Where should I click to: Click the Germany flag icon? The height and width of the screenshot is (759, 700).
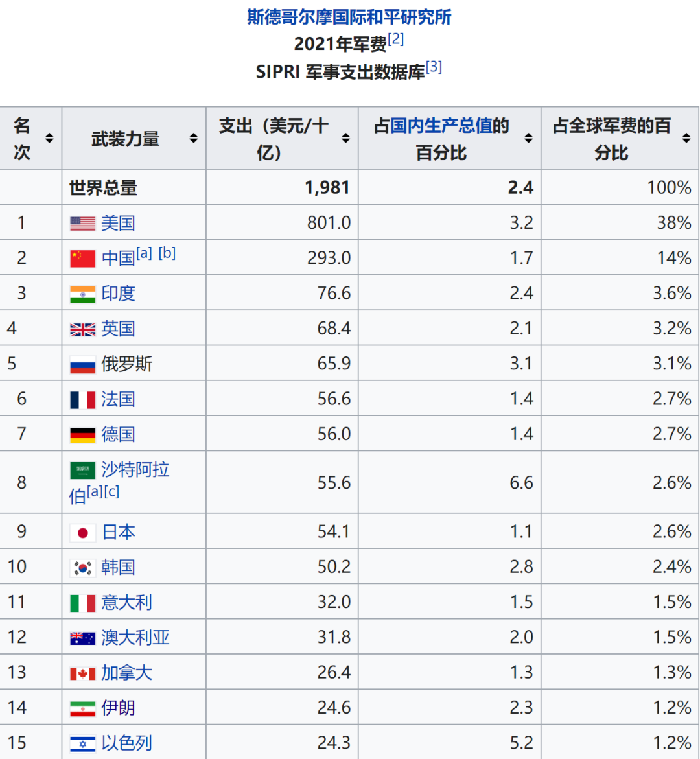click(x=83, y=435)
